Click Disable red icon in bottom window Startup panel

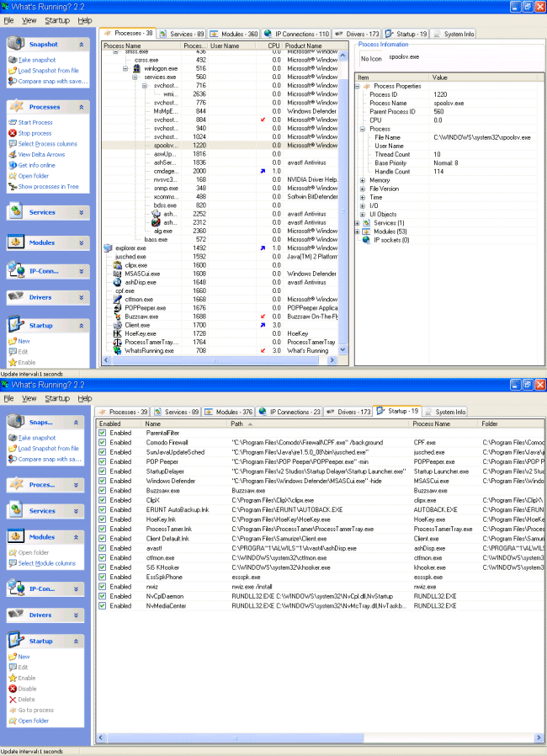click(13, 689)
